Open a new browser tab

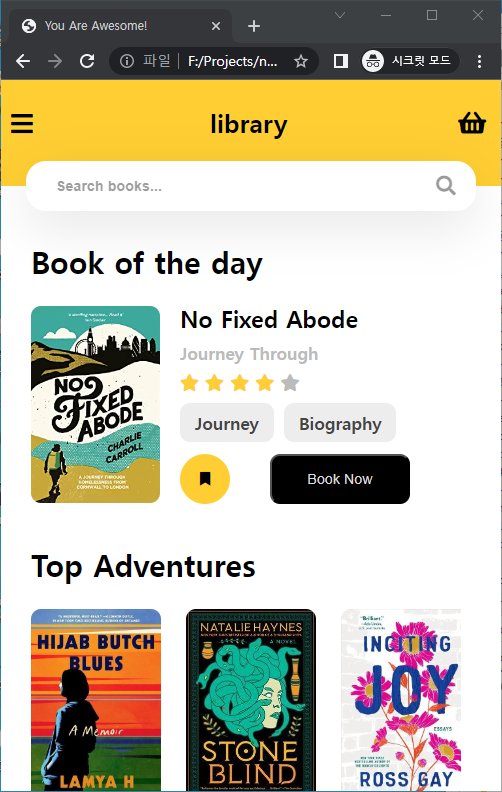(254, 26)
